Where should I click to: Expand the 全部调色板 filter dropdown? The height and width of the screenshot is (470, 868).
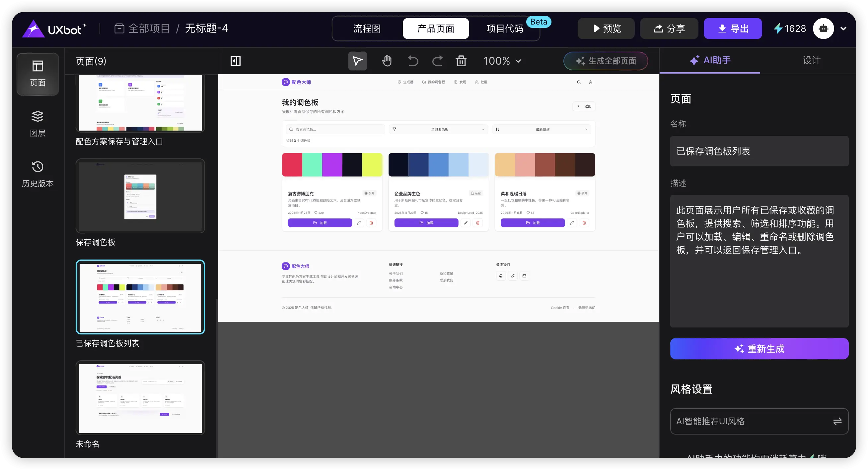[438, 129]
